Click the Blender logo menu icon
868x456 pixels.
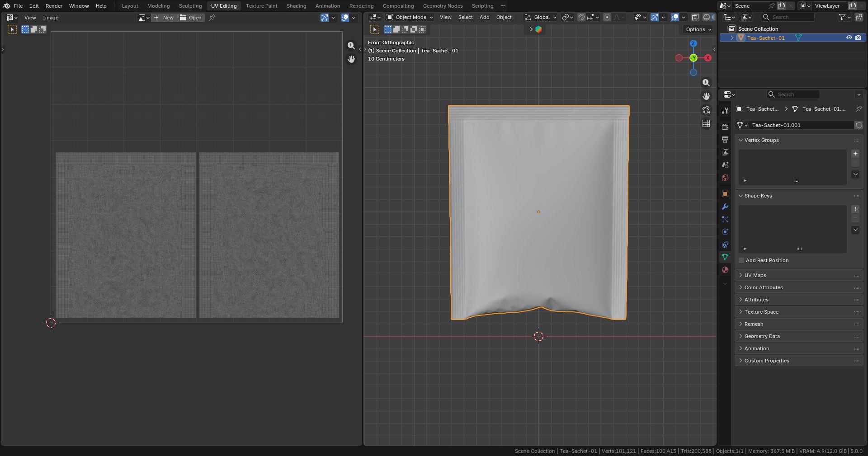pos(6,6)
